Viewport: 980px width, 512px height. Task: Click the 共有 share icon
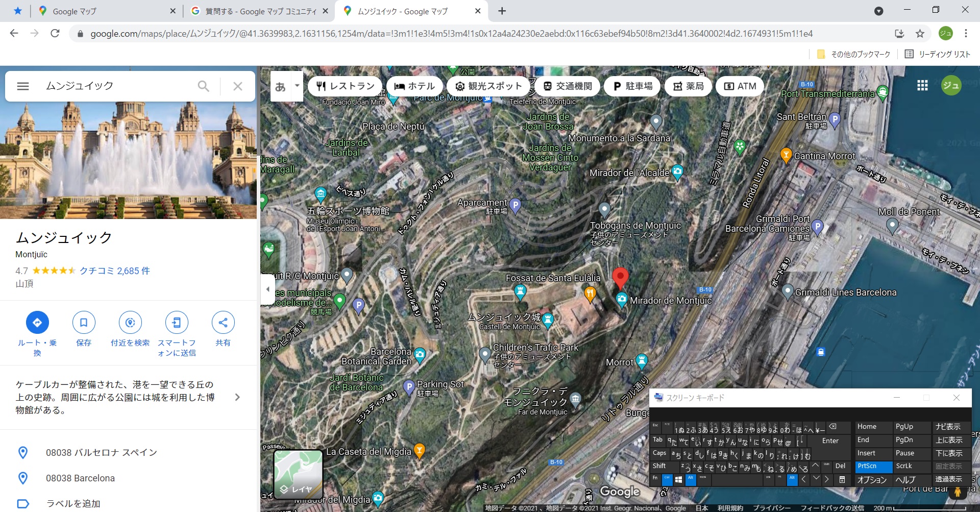pos(223,322)
